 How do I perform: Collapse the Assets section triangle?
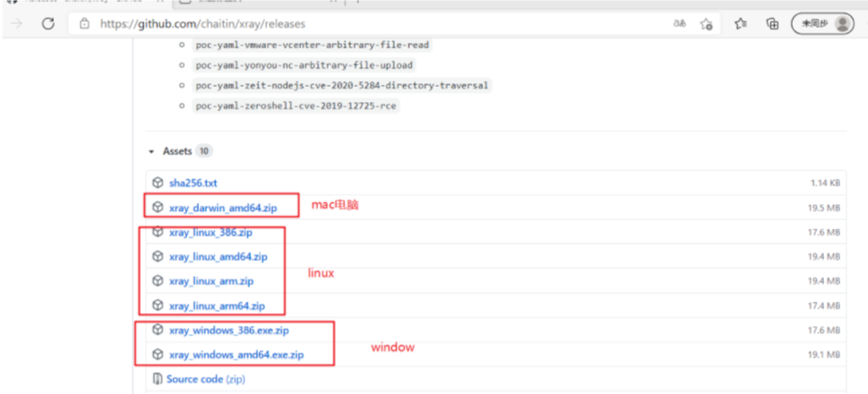pyautogui.click(x=151, y=151)
